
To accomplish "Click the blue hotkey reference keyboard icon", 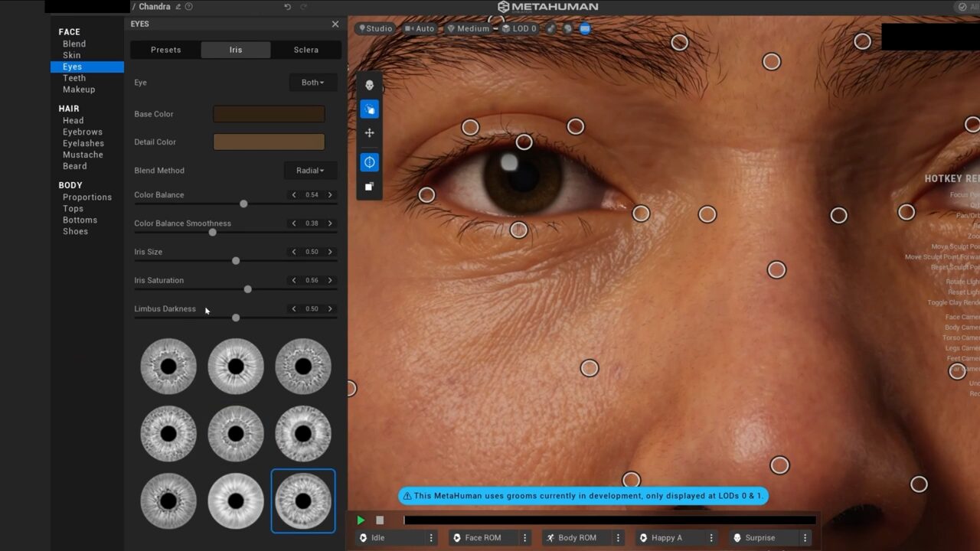I will pos(585,28).
